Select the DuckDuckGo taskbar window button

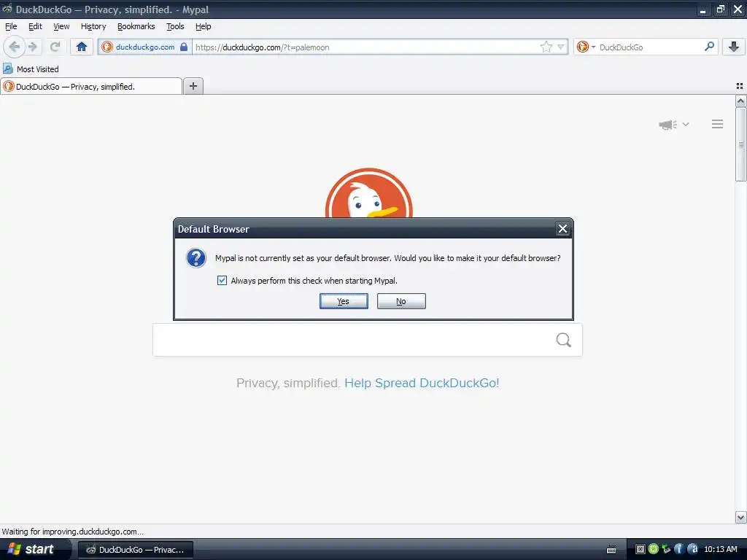[135, 550]
